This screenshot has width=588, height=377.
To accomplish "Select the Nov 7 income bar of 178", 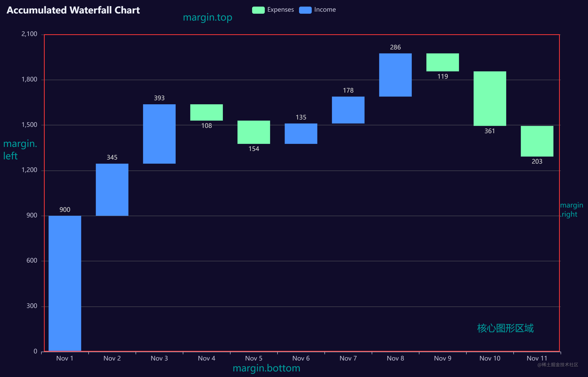I will (x=348, y=110).
